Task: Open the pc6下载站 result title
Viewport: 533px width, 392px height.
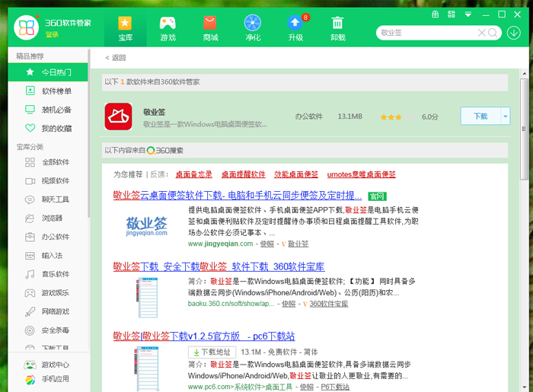Action: coord(204,336)
